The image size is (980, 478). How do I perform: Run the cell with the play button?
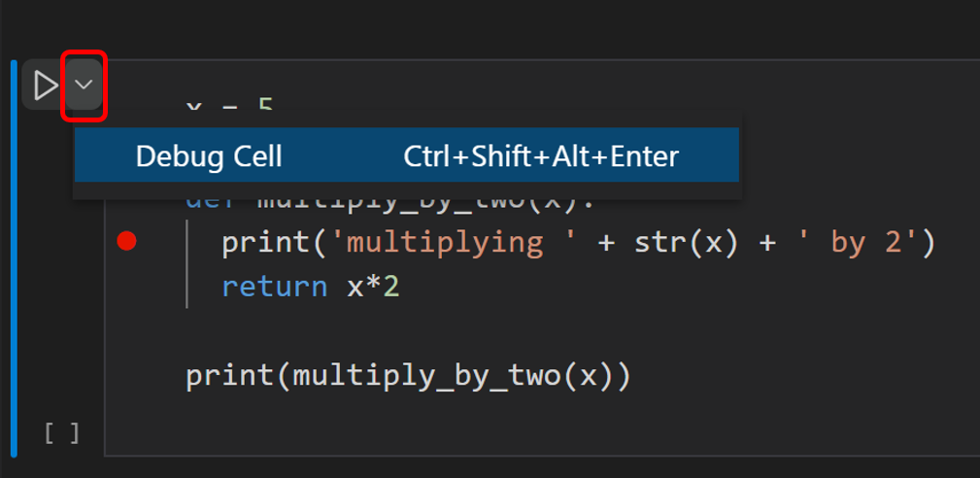pyautogui.click(x=44, y=86)
